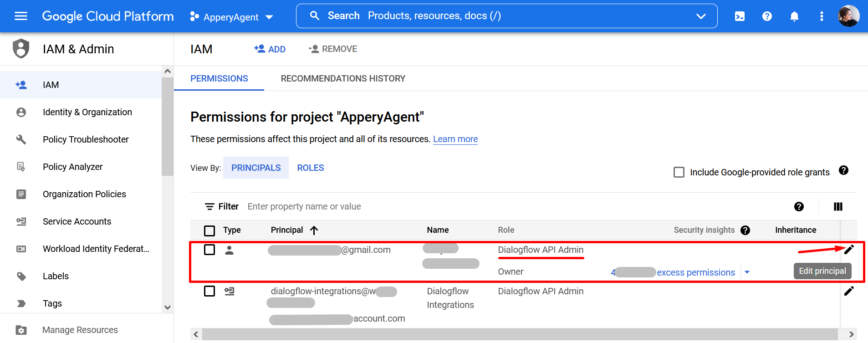Open the hamburger navigation menu
Viewport: 868px width, 343px height.
point(21,16)
